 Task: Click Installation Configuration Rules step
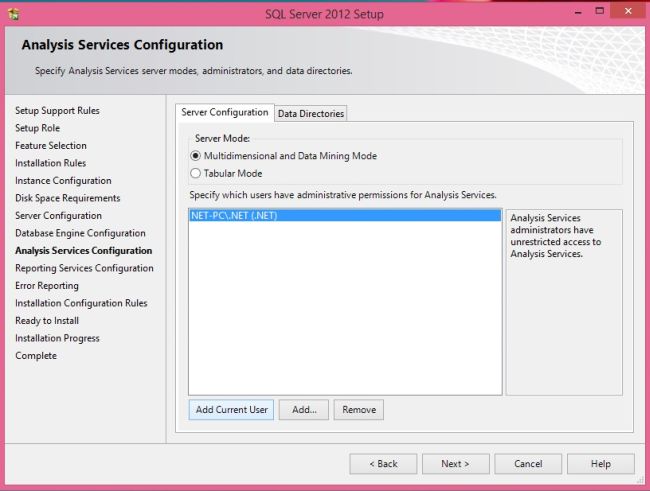click(81, 303)
